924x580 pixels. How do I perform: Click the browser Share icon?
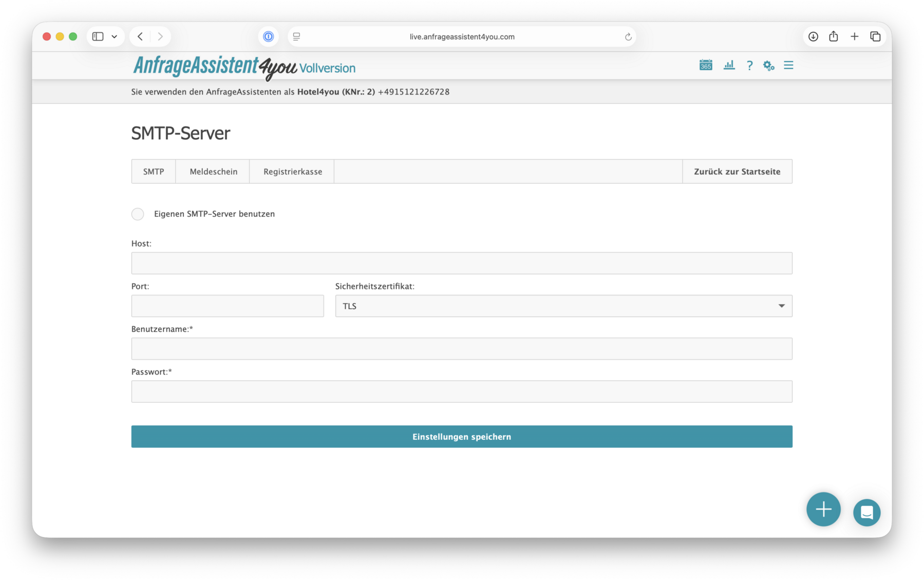[833, 36]
